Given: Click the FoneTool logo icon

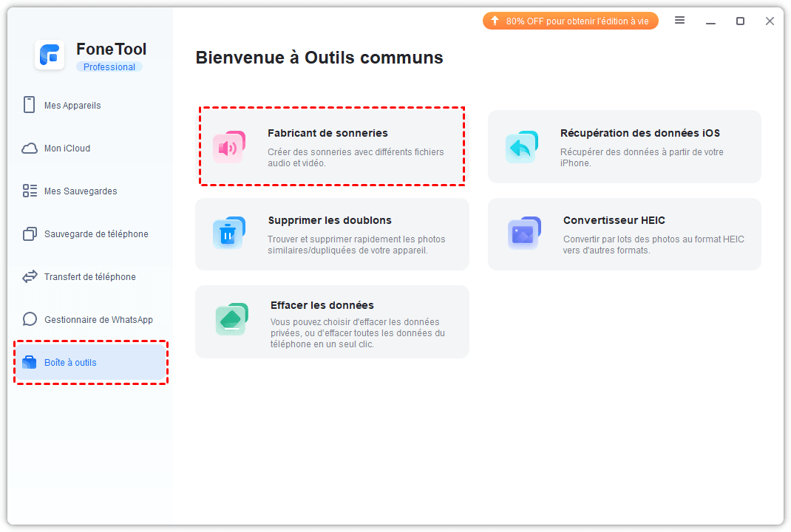Looking at the screenshot, I should [50, 55].
